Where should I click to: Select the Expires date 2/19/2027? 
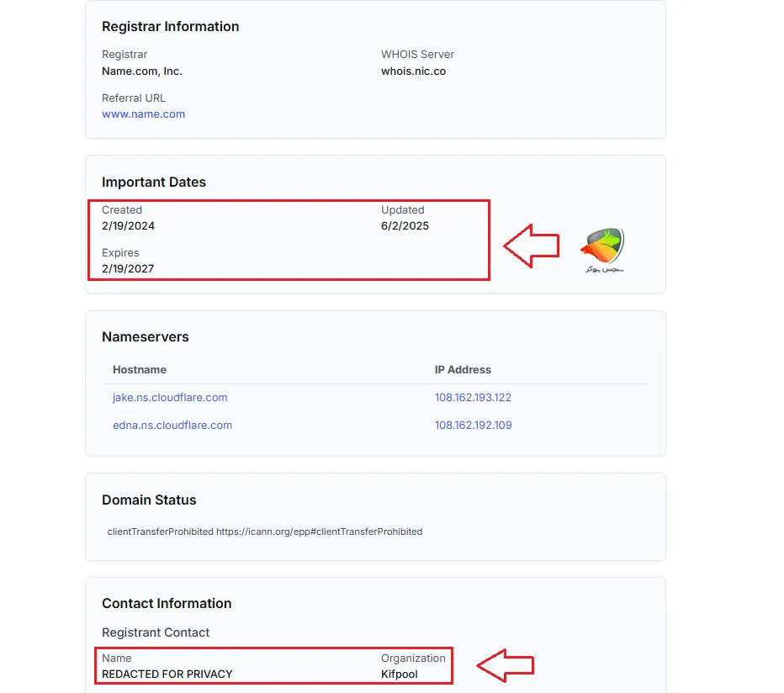point(128,269)
